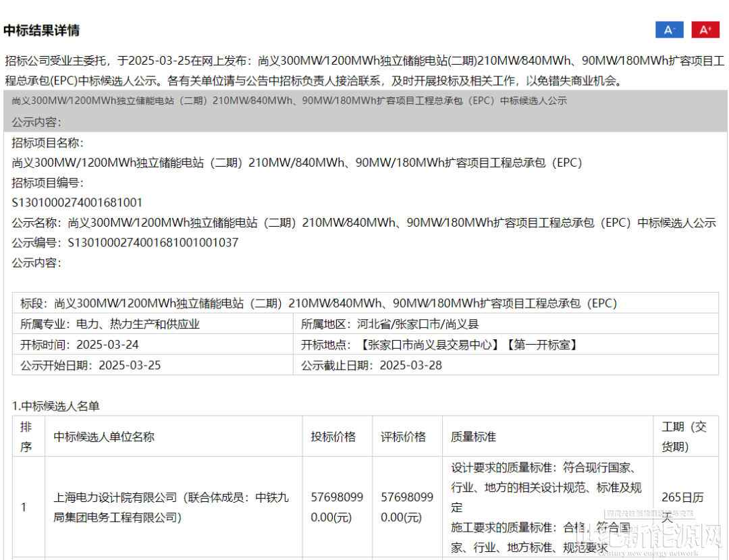Click the 所属专业 电力、热力生产和供应业 cell
The height and width of the screenshot is (560, 729).
[153, 324]
